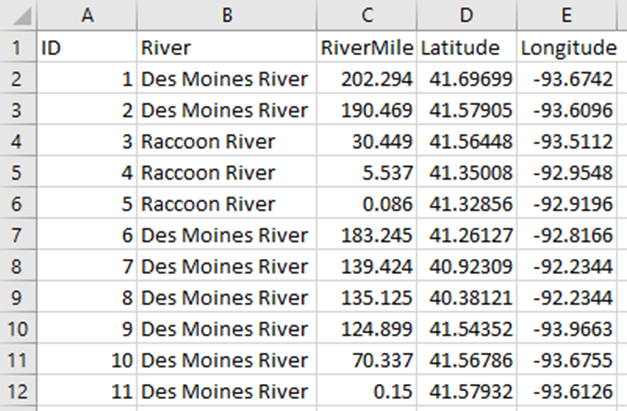
Task: Select column C header
Action: [x=367, y=15]
